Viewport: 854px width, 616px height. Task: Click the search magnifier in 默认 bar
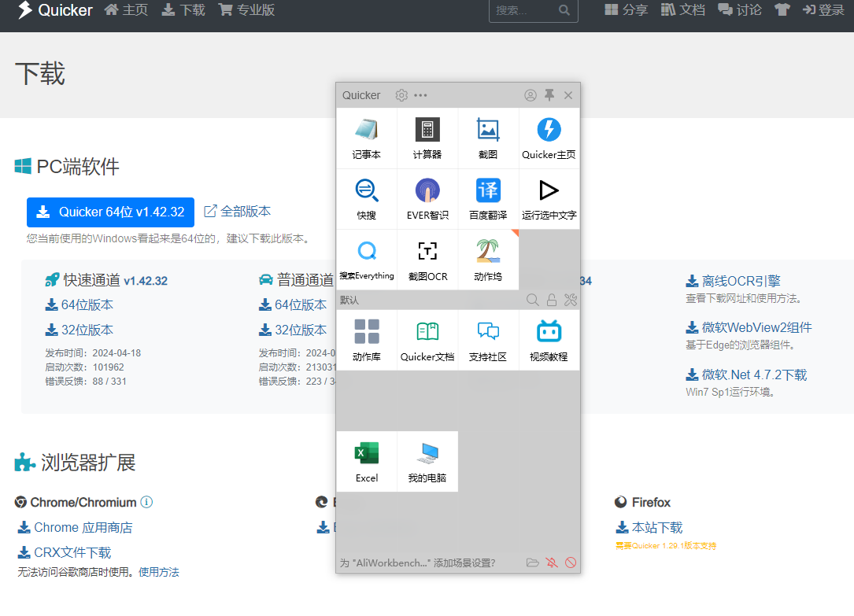pyautogui.click(x=533, y=300)
